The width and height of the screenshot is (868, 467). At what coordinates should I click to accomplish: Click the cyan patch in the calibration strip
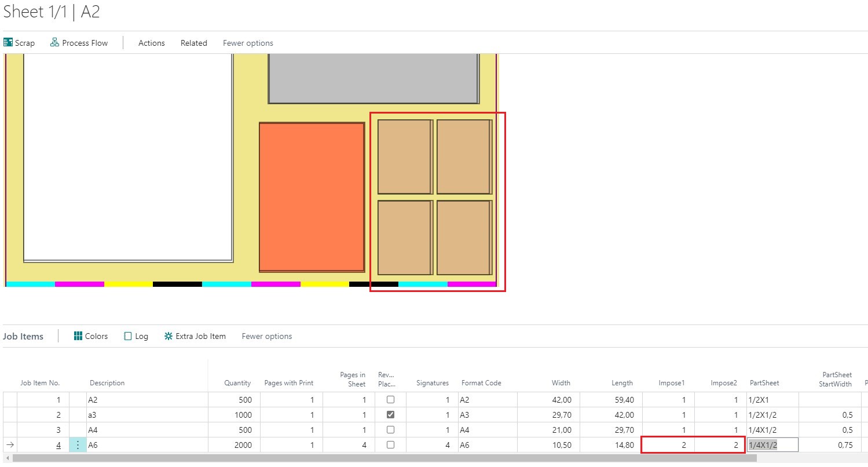coord(32,284)
